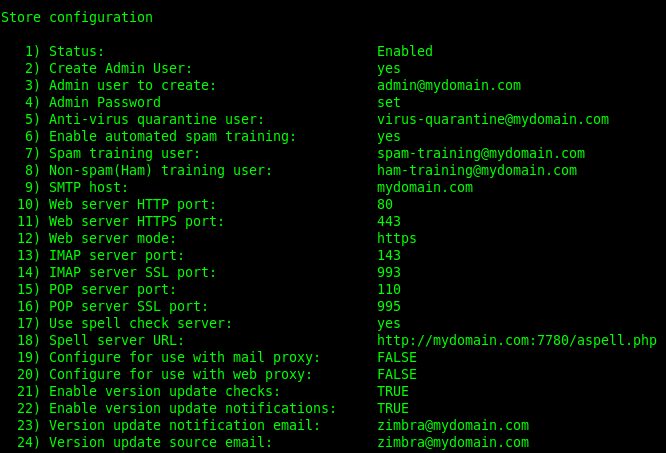This screenshot has width=666, height=453.
Task: Select Create Admin User option
Action: pos(108,69)
